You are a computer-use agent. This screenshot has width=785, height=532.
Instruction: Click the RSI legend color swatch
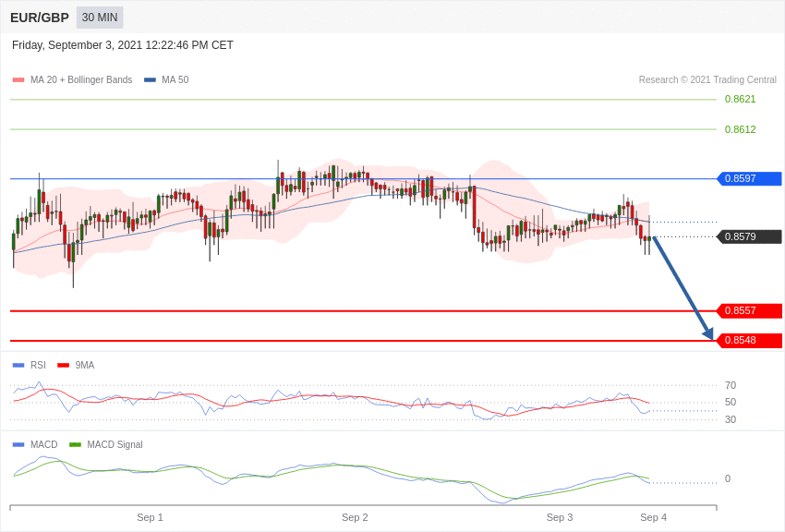click(18, 366)
